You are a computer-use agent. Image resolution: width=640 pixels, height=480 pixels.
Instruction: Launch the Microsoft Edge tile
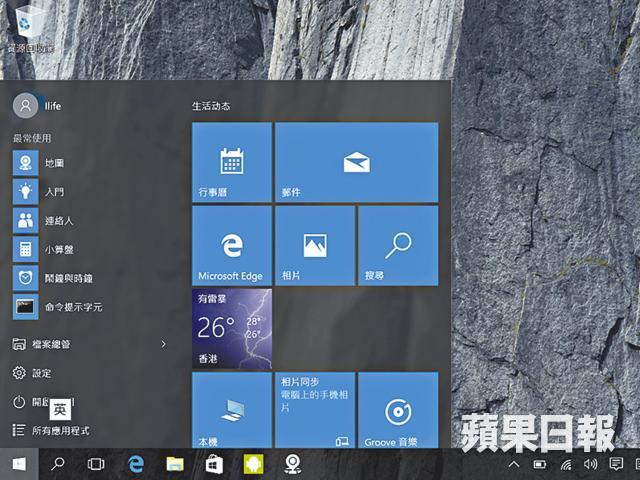pos(232,245)
